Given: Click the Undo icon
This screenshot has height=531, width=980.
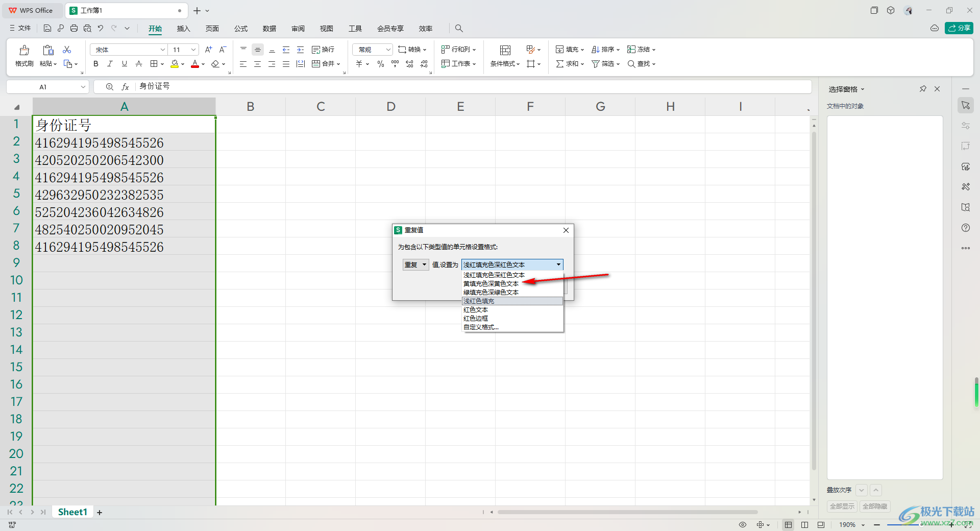Looking at the screenshot, I should tap(101, 28).
